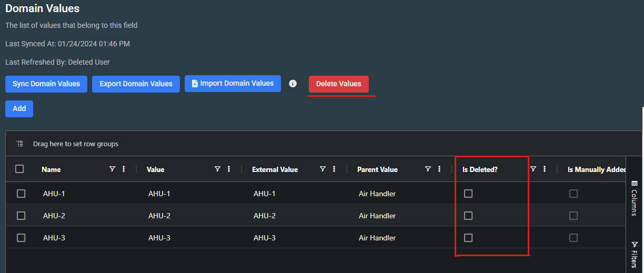
Task: Open the Columns side panel tab
Action: 634,198
